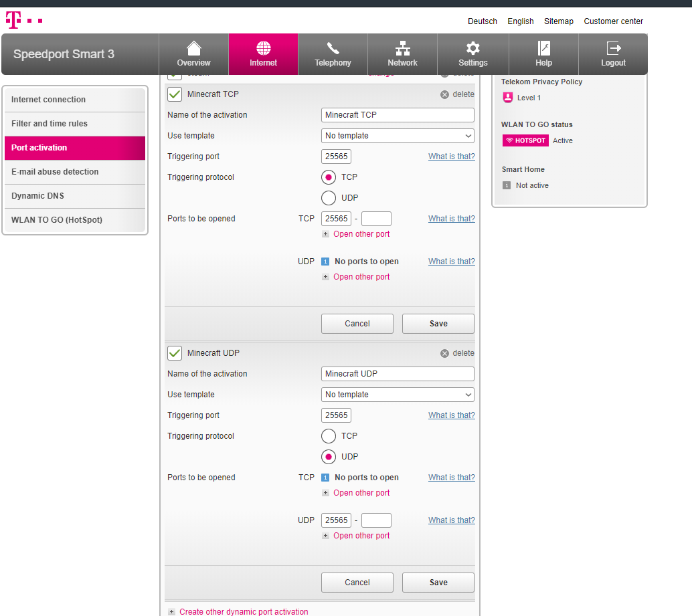Click plus icon under UDP ports in Minecraft TCP
Screen dimensions: 692x616
[325, 277]
